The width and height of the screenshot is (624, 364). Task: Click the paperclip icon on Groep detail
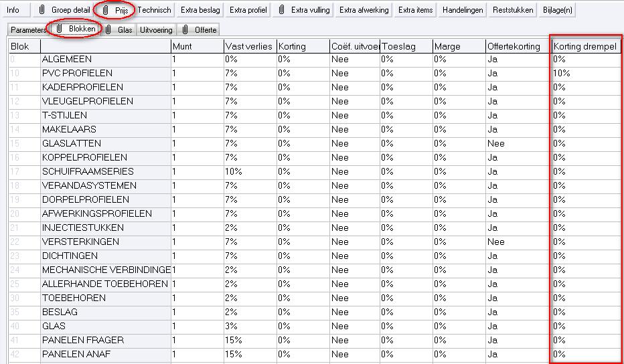point(42,10)
